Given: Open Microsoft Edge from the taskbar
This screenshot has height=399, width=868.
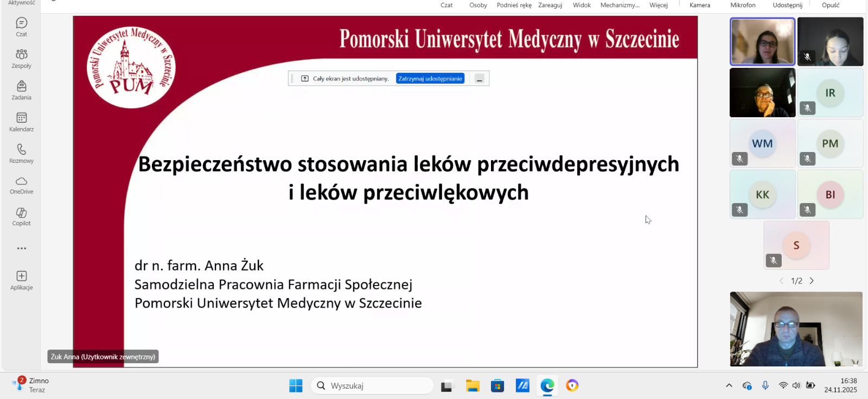Looking at the screenshot, I should pyautogui.click(x=547, y=385).
